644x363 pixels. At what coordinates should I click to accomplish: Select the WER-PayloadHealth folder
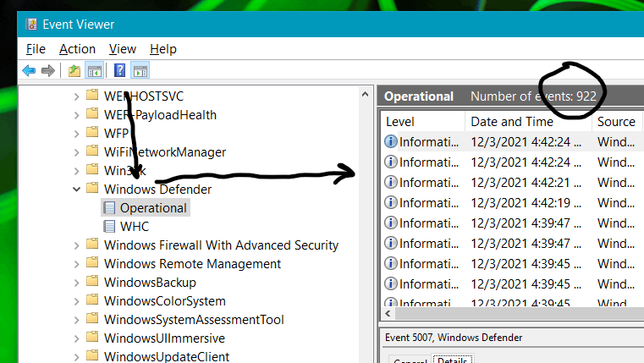click(x=160, y=115)
